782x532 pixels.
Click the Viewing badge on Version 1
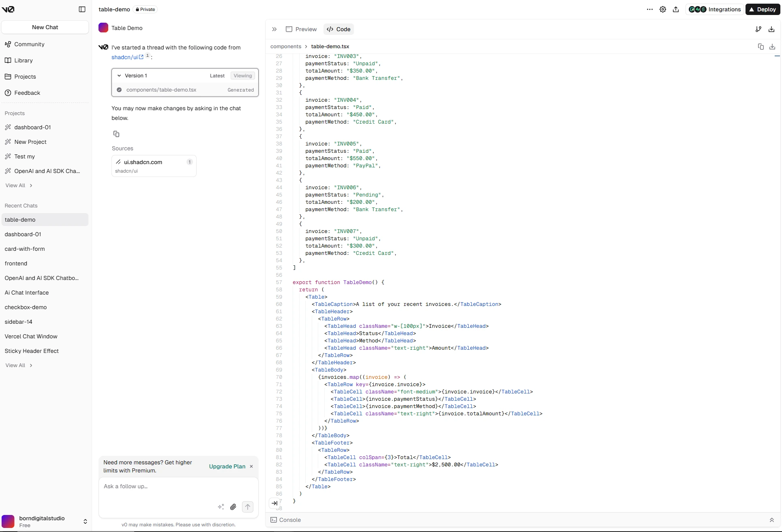click(x=243, y=76)
